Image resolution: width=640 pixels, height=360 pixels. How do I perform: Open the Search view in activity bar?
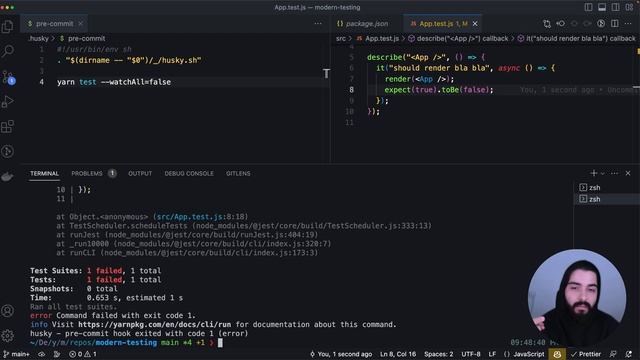pos(7,51)
